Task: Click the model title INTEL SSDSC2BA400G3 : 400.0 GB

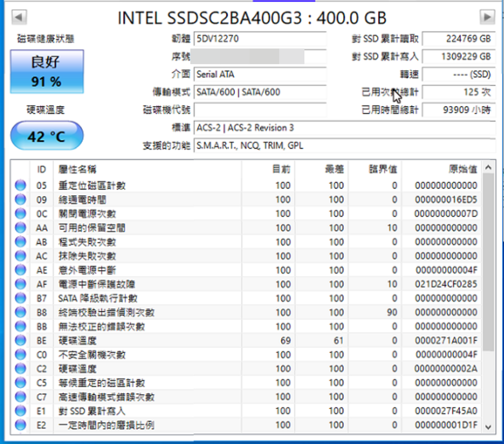Action: pyautogui.click(x=252, y=17)
